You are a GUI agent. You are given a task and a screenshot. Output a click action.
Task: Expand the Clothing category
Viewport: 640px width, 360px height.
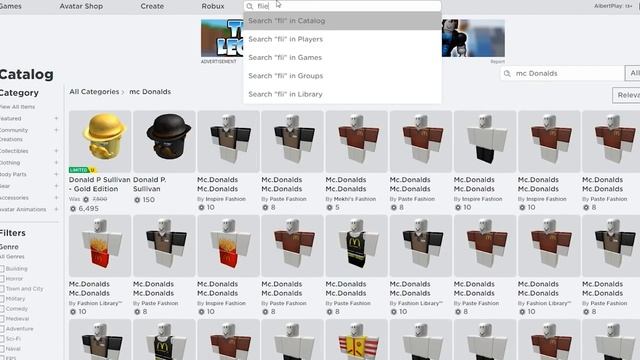coord(56,162)
